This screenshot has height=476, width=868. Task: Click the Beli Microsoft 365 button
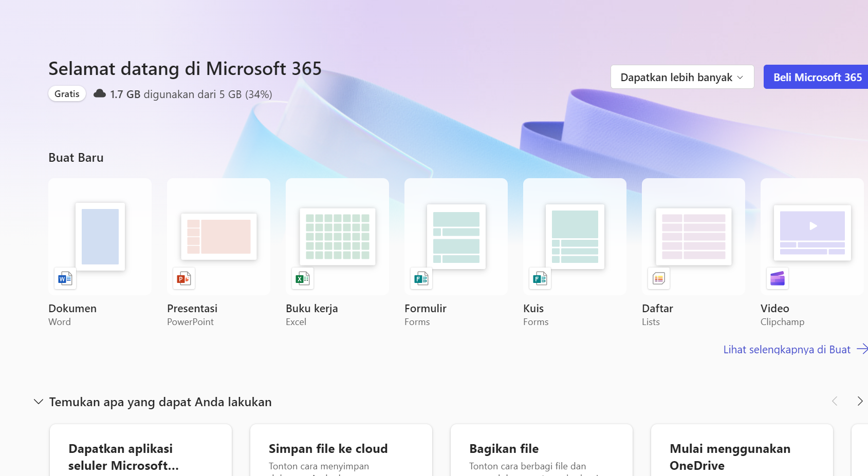(816, 77)
